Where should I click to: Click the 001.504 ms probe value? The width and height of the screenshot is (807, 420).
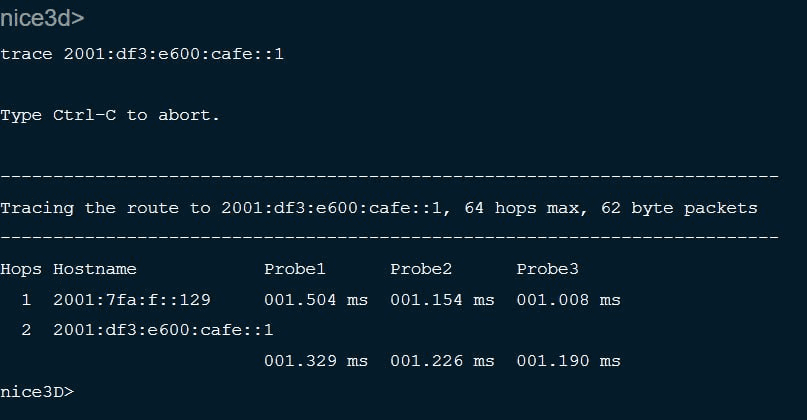316,300
